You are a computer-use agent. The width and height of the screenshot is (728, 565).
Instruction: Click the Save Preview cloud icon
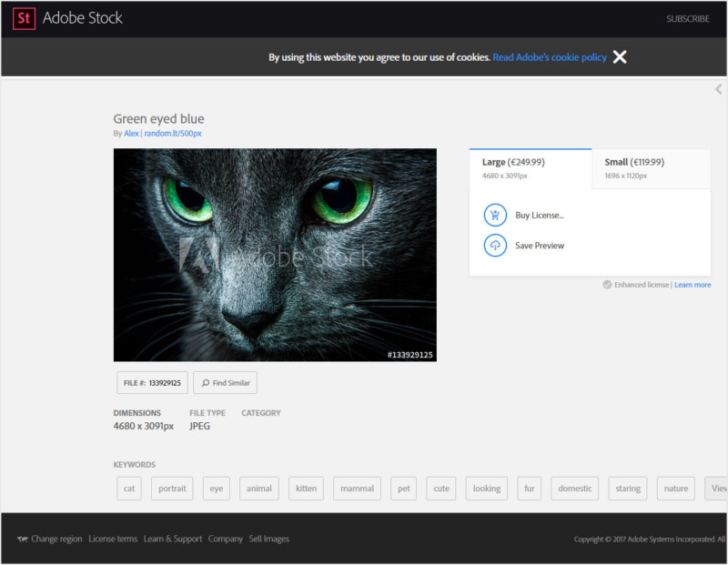495,246
